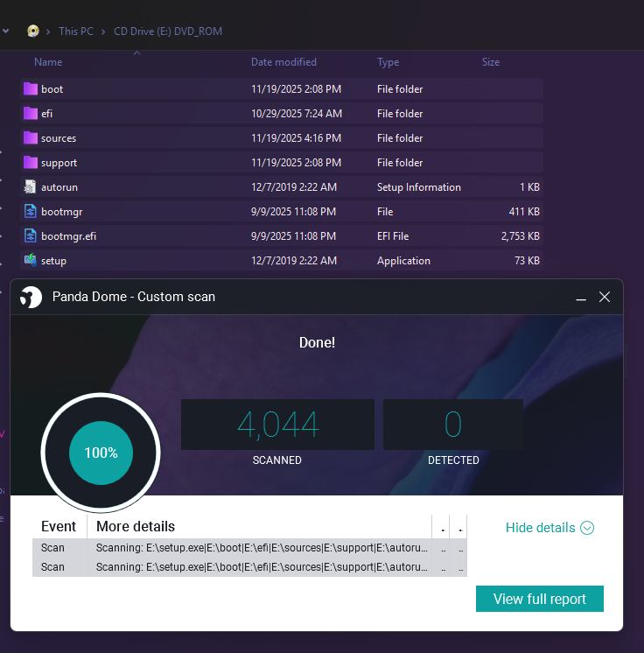The width and height of the screenshot is (644, 653).
Task: Click the support folder icon
Action: tap(31, 163)
